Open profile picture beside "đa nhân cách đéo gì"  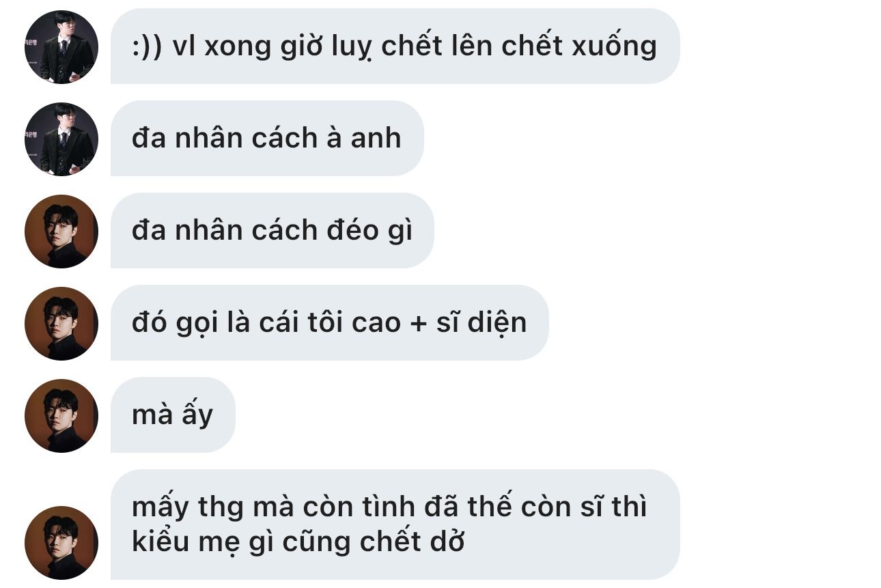click(x=61, y=232)
